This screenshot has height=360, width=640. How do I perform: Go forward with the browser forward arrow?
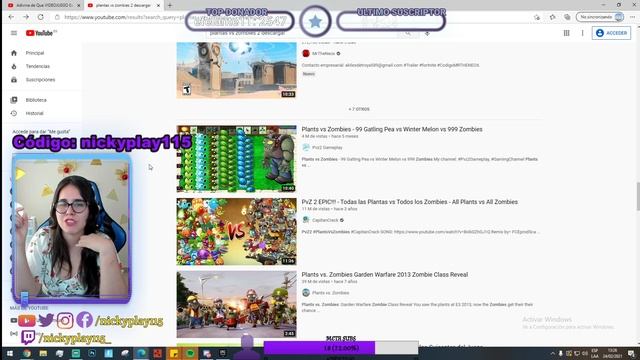click(x=26, y=17)
